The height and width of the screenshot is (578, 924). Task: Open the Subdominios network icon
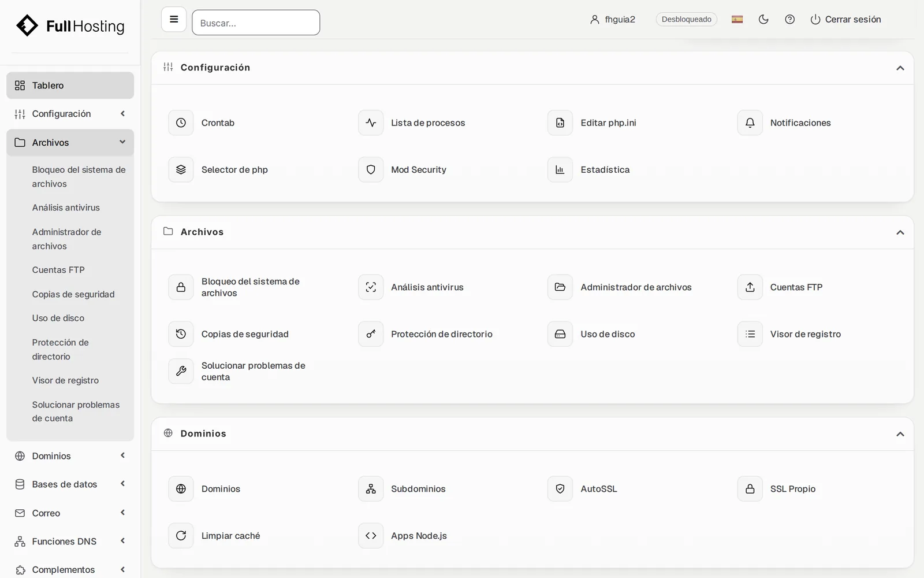click(x=371, y=489)
